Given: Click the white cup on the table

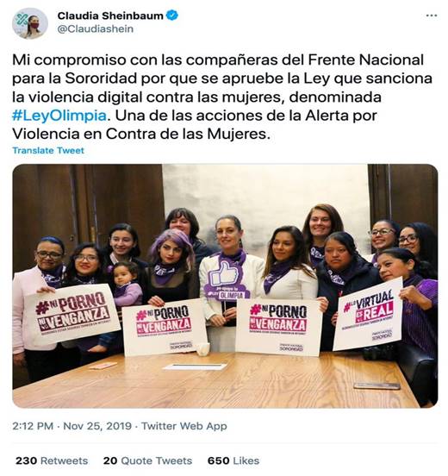Looking at the screenshot, I should point(203,349).
